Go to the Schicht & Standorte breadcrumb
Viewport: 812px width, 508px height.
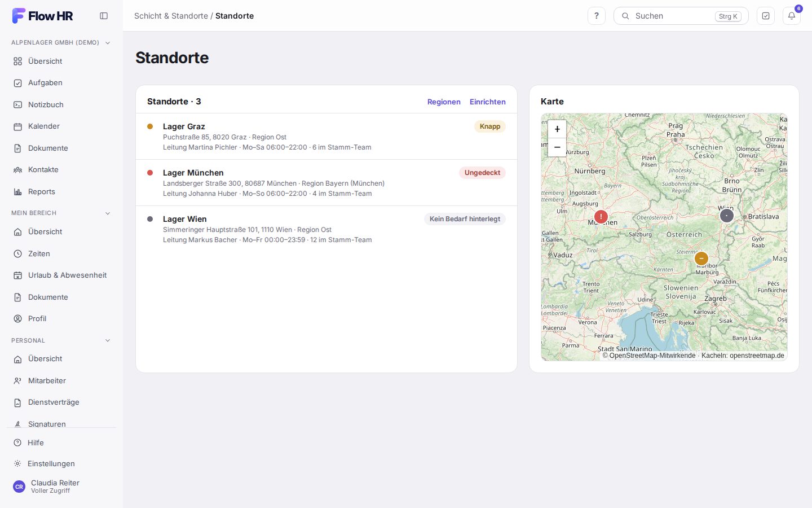pyautogui.click(x=171, y=16)
